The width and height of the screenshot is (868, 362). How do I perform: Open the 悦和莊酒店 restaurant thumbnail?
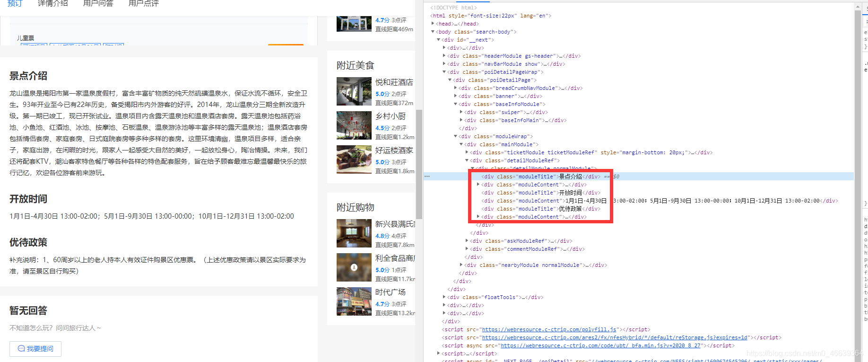tap(354, 91)
